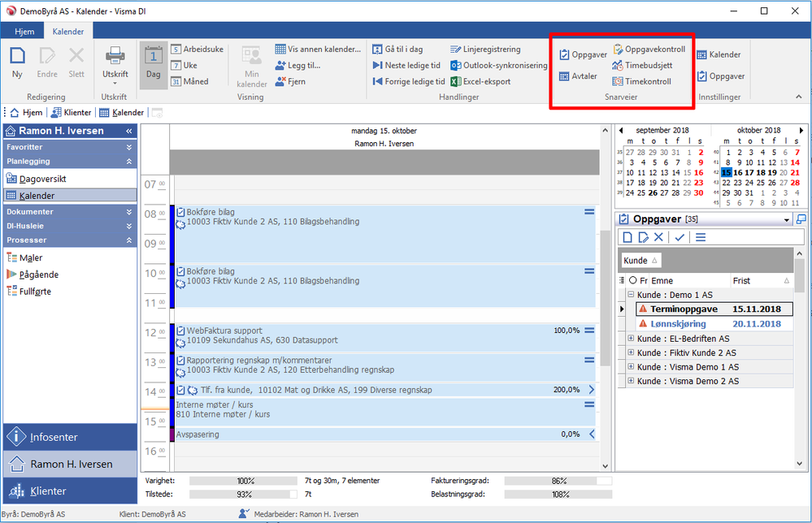The height and width of the screenshot is (523, 812).
Task: Go to Neste ledige tid
Action: pyautogui.click(x=406, y=65)
